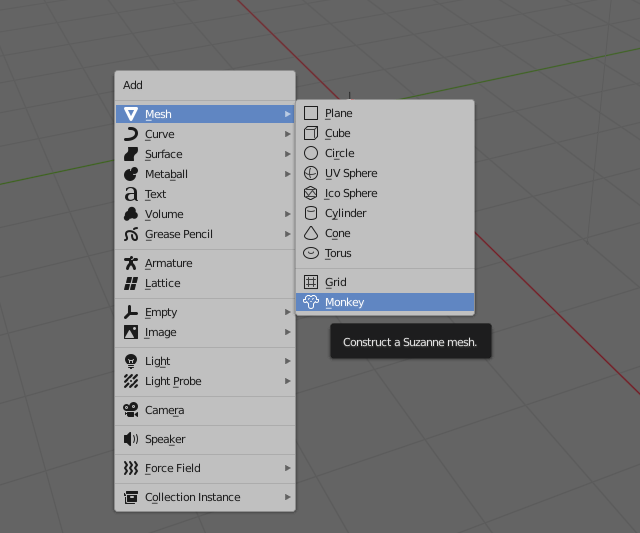Screen dimensions: 640x533
Task: Expand the Collection Instance submenu arrow
Action: (287, 497)
